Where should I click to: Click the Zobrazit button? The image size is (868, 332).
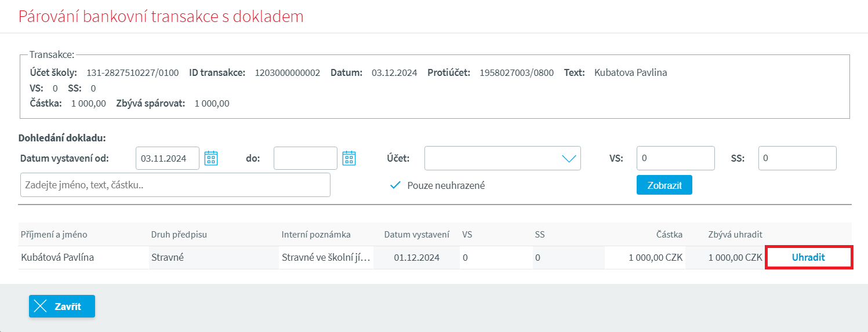click(664, 185)
